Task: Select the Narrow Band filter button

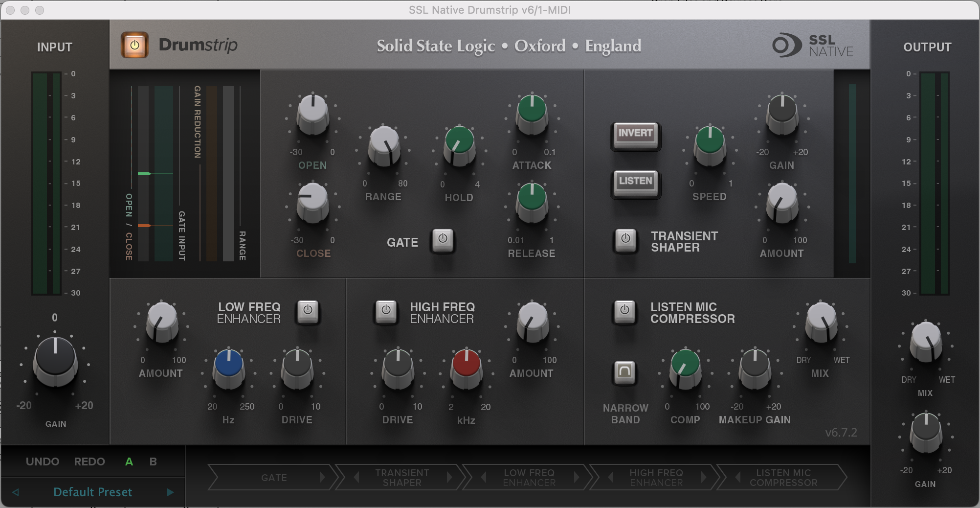Action: tap(624, 372)
